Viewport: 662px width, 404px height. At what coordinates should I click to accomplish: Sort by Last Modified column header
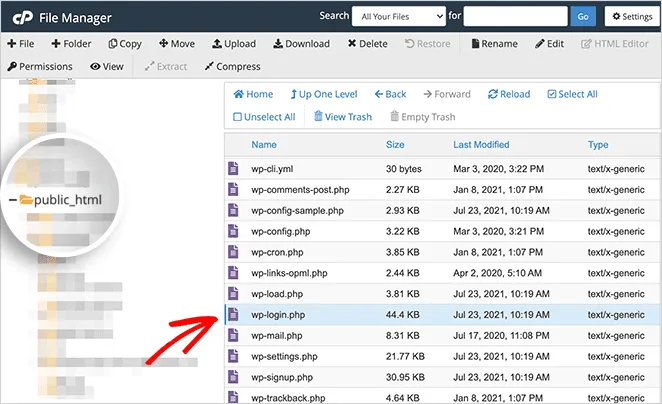point(481,144)
